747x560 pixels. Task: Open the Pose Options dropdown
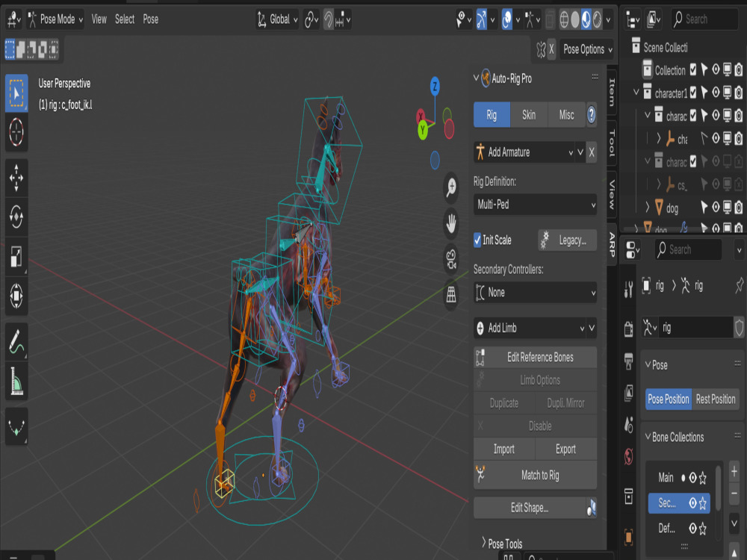click(586, 49)
